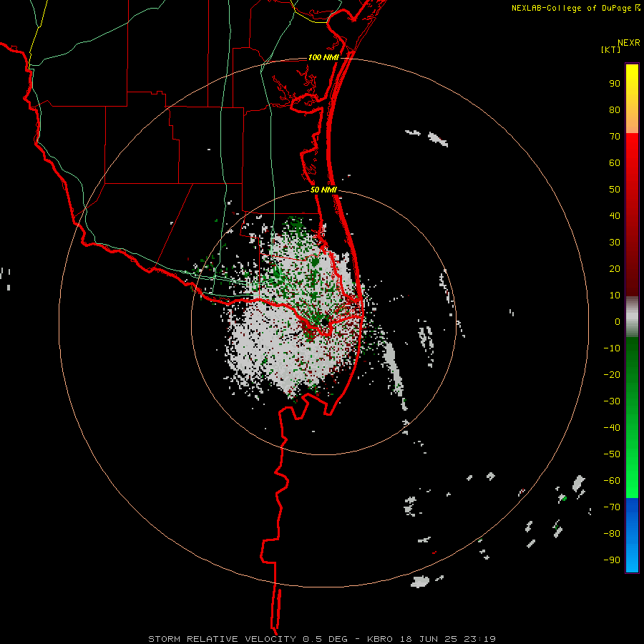Screen dimensions: 644x644
Task: Click the -80 value on the velocity scale
Action: point(612,534)
